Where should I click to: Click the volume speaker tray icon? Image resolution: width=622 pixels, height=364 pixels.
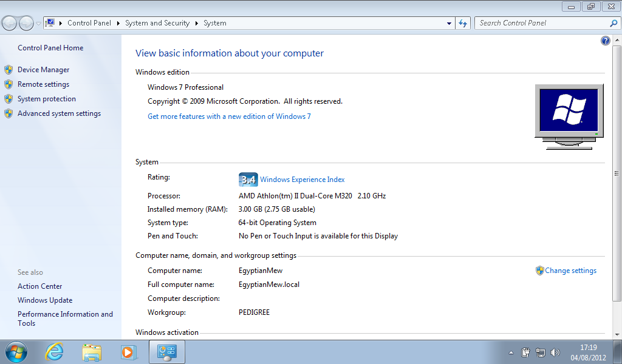click(x=555, y=352)
